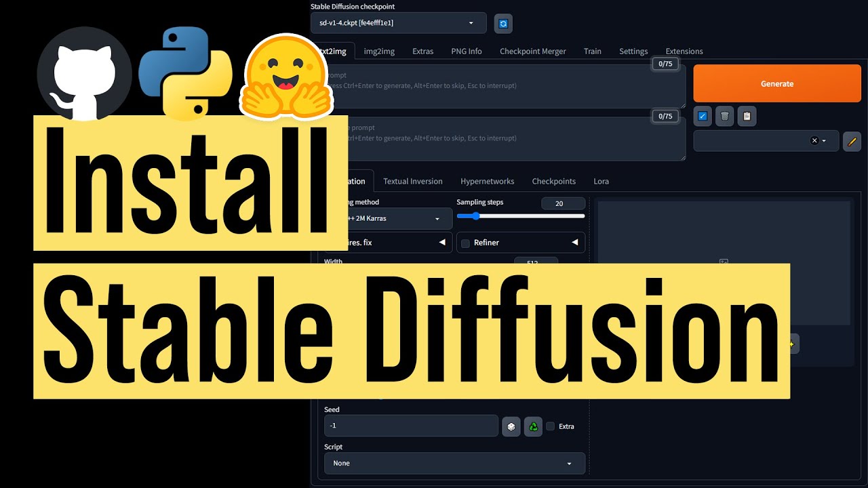
Task: Open the Stable Diffusion checkpoint dropdown
Action: pos(399,23)
